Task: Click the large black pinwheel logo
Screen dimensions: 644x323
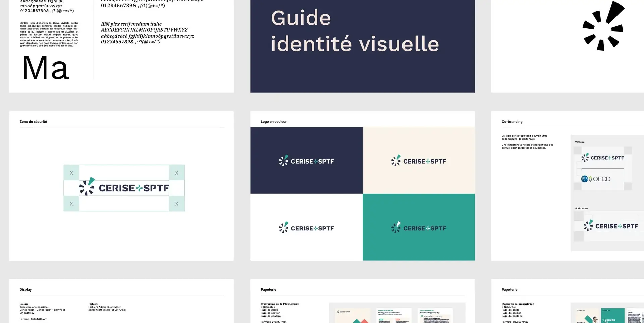Action: pos(603,26)
